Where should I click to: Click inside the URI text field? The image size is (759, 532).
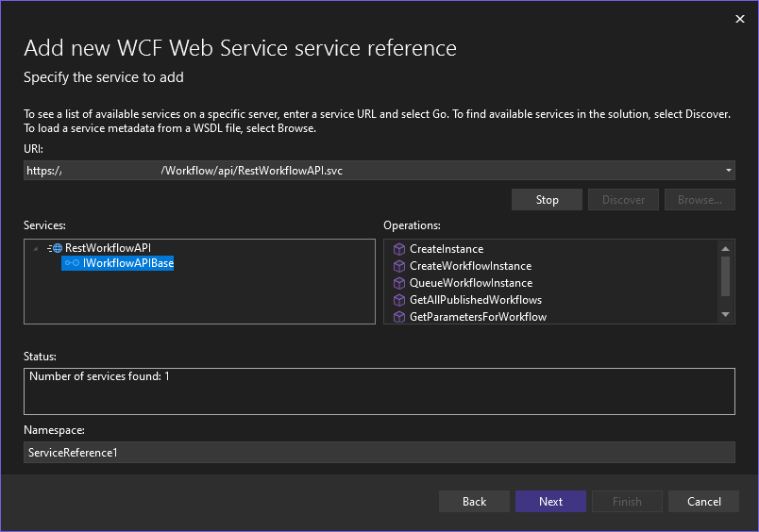coord(378,171)
